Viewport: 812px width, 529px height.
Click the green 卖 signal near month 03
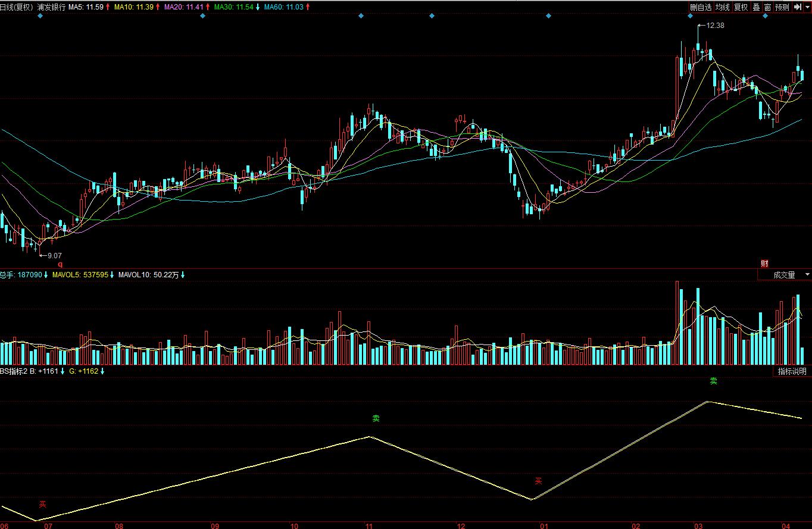tap(714, 381)
